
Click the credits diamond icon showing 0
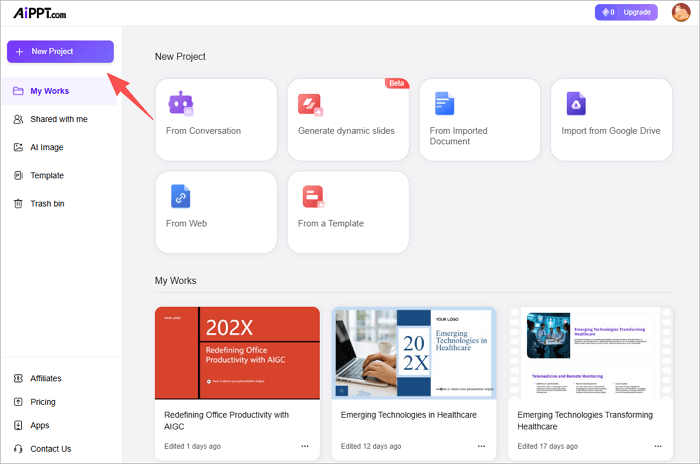click(x=608, y=12)
